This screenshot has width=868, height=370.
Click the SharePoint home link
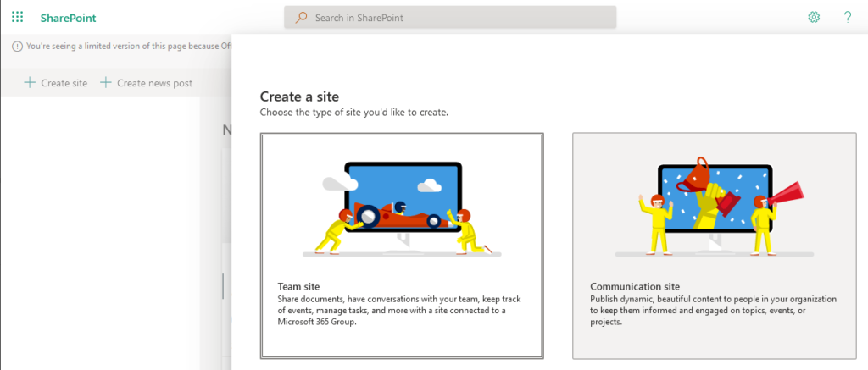[x=68, y=19]
